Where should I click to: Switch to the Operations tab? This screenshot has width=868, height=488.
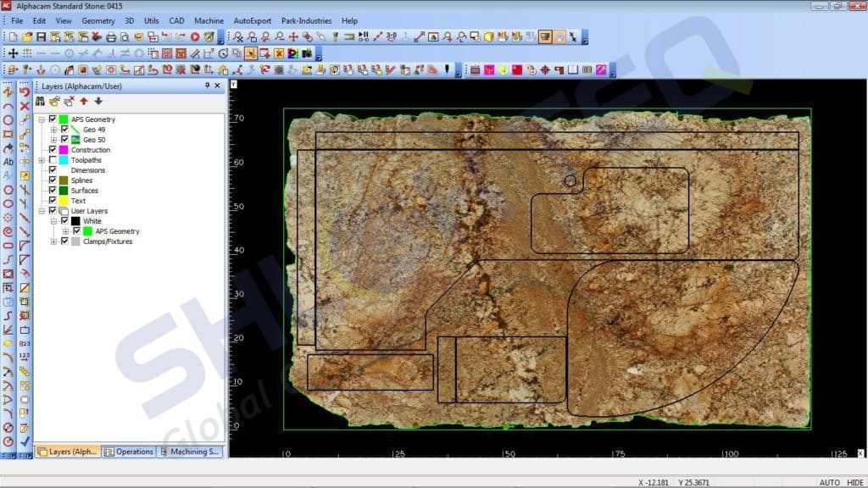[x=129, y=452]
